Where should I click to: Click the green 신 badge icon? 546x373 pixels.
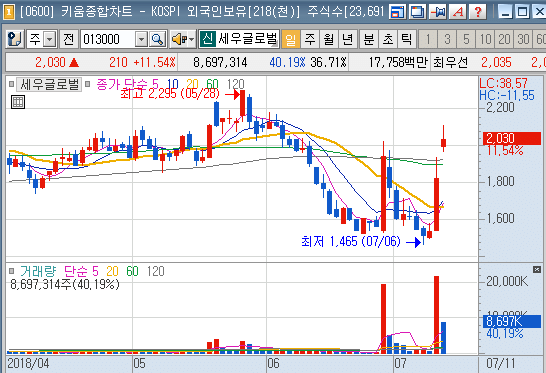pos(208,39)
